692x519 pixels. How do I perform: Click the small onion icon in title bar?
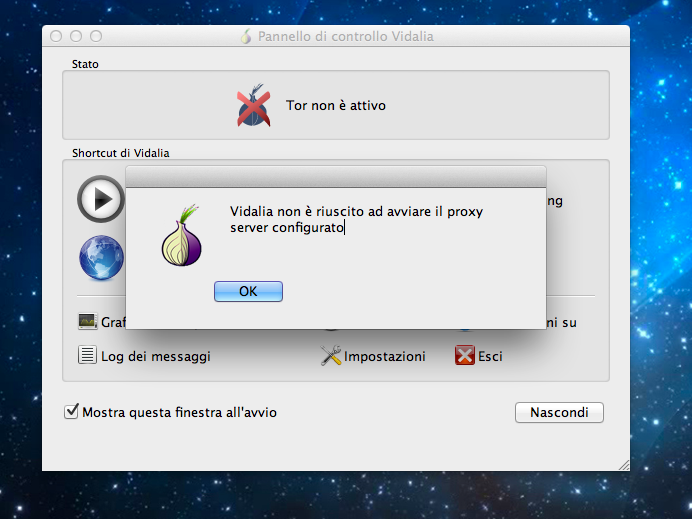coord(246,36)
